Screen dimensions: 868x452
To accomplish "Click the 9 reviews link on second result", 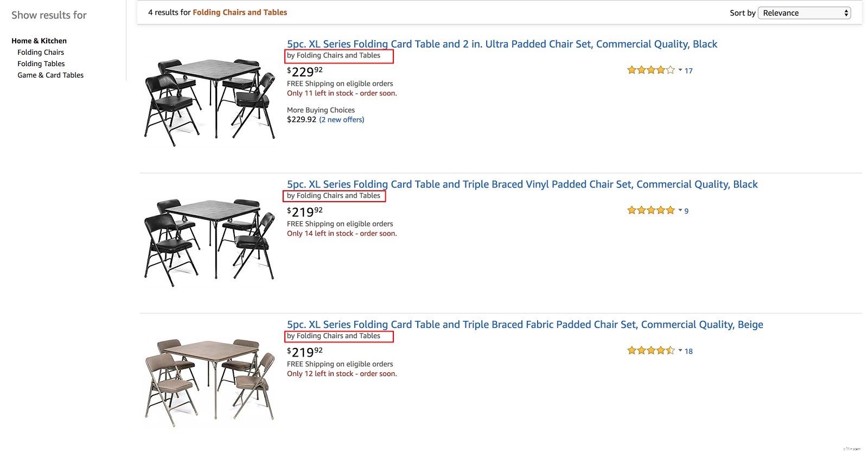I will pos(686,211).
